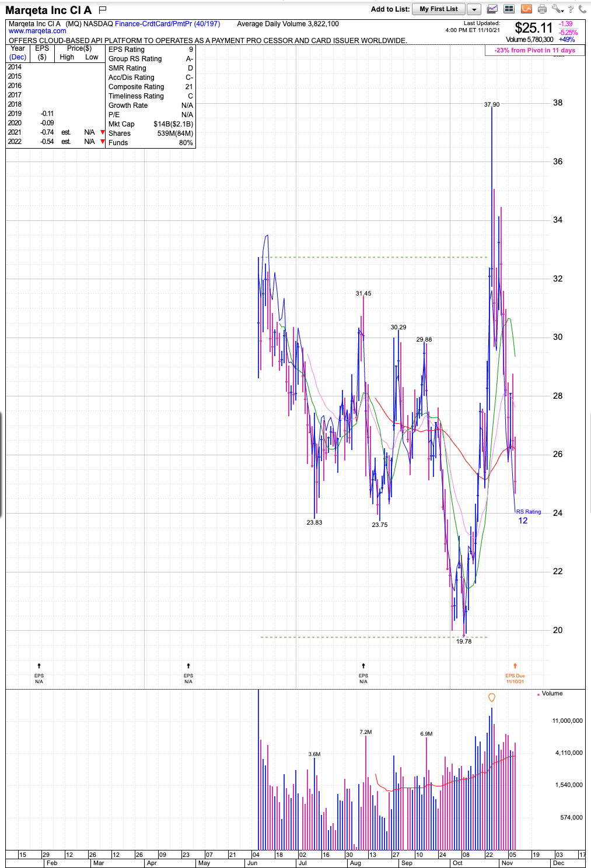The width and height of the screenshot is (591, 868).
Task: Select the 19.78 price low label
Action: click(464, 641)
